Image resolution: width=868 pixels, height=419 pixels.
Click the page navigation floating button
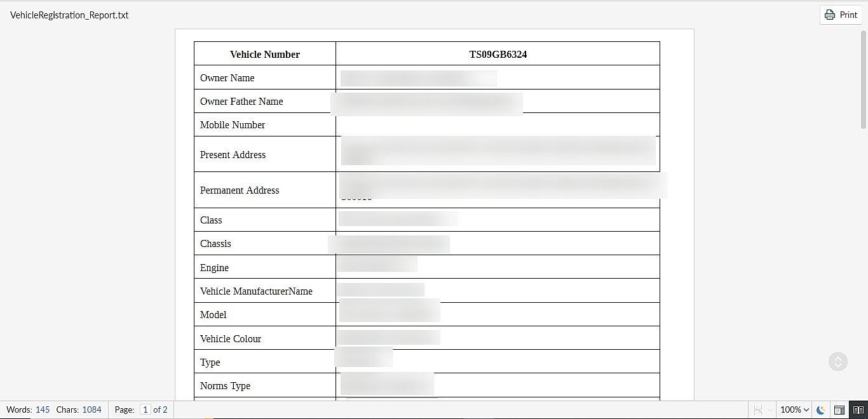click(x=838, y=362)
